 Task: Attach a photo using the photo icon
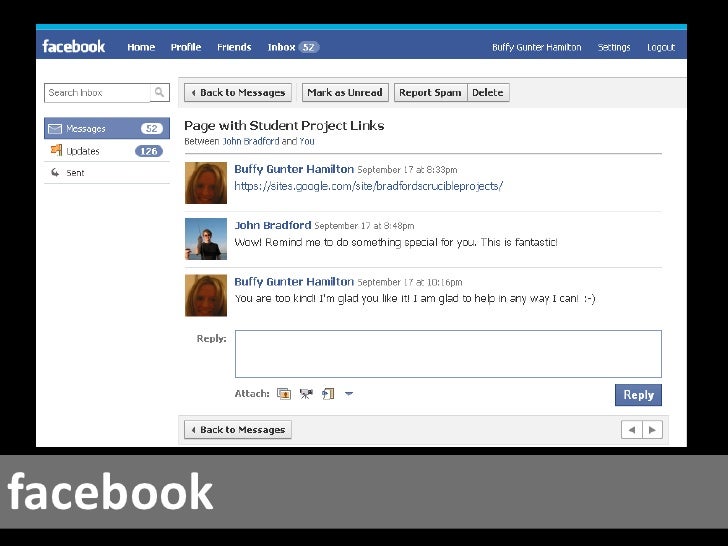284,394
